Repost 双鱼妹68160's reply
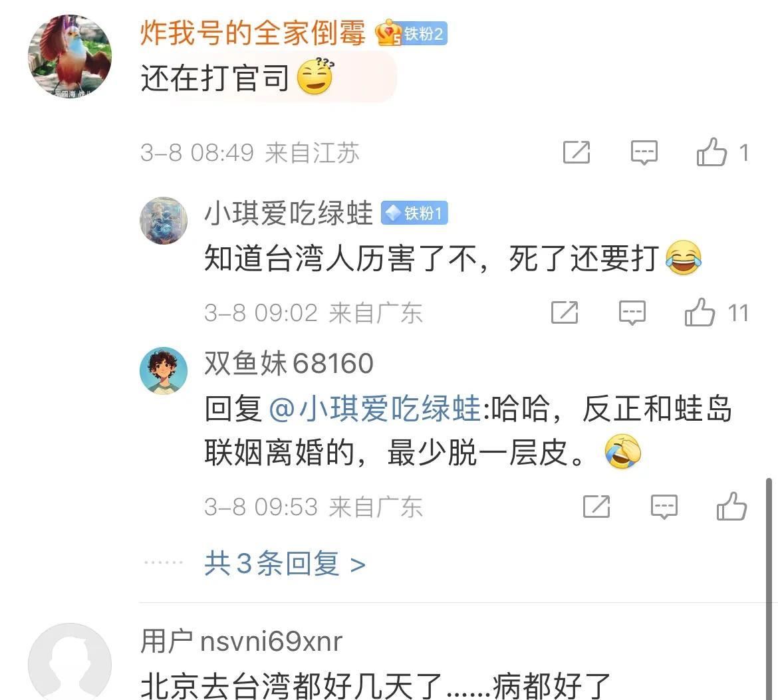Image resolution: width=778 pixels, height=700 pixels. pos(596,507)
